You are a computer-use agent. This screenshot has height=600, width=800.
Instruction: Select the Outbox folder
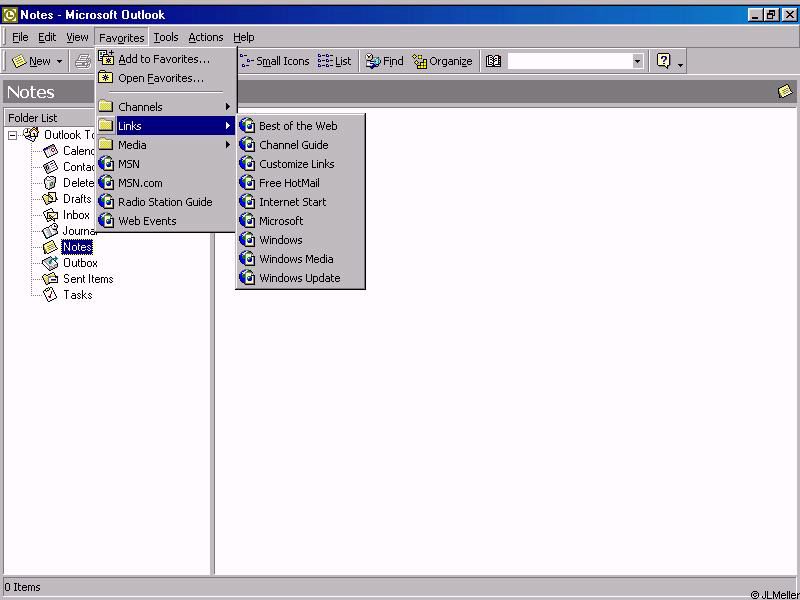[x=80, y=263]
